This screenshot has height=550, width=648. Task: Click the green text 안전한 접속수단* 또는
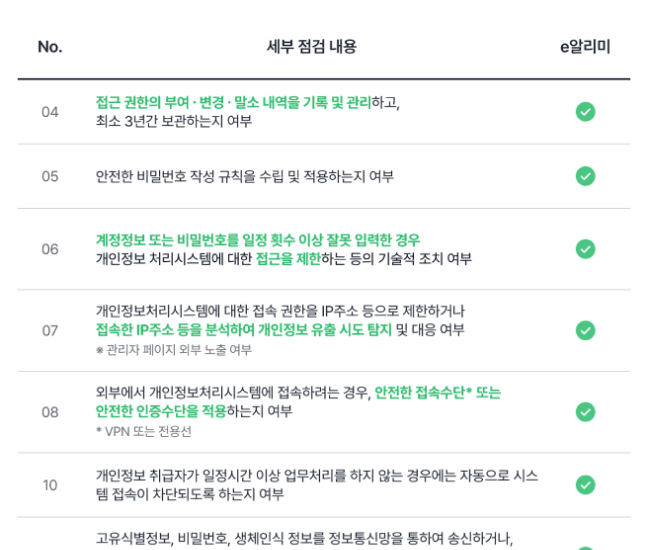click(438, 392)
